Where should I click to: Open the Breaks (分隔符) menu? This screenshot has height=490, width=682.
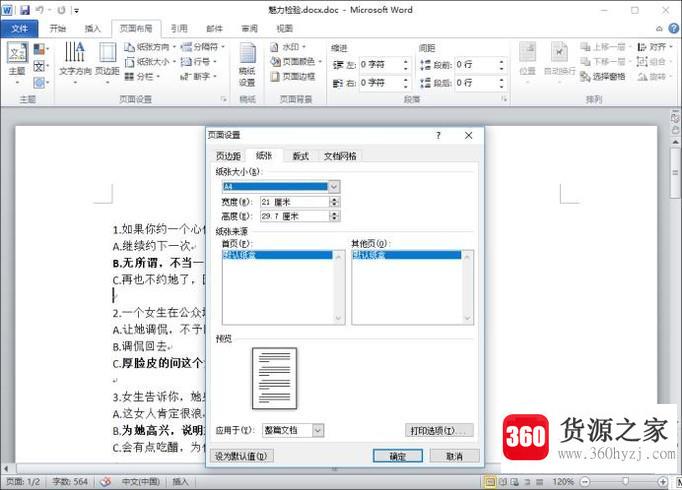(x=202, y=47)
